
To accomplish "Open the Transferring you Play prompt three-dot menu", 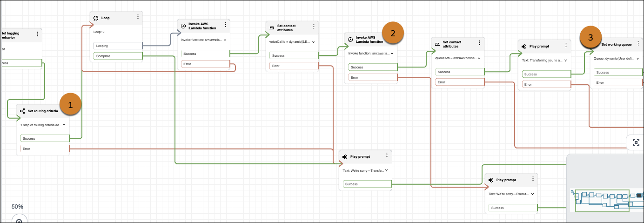I will pyautogui.click(x=566, y=45).
